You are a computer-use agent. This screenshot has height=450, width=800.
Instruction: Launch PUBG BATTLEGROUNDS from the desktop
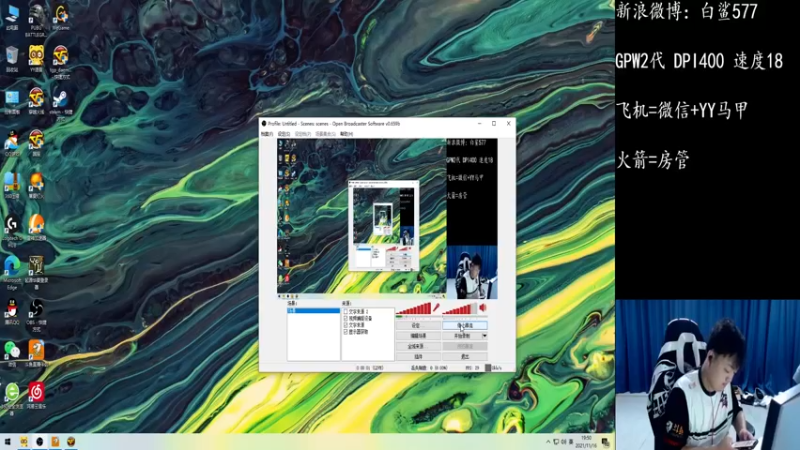(x=36, y=20)
